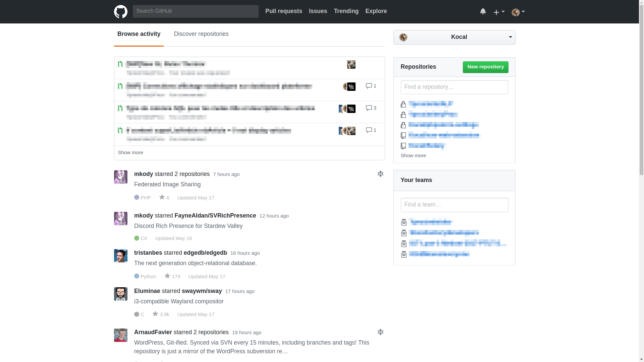Click the PHP language color dot
This screenshot has height=362, width=644.
(137, 197)
